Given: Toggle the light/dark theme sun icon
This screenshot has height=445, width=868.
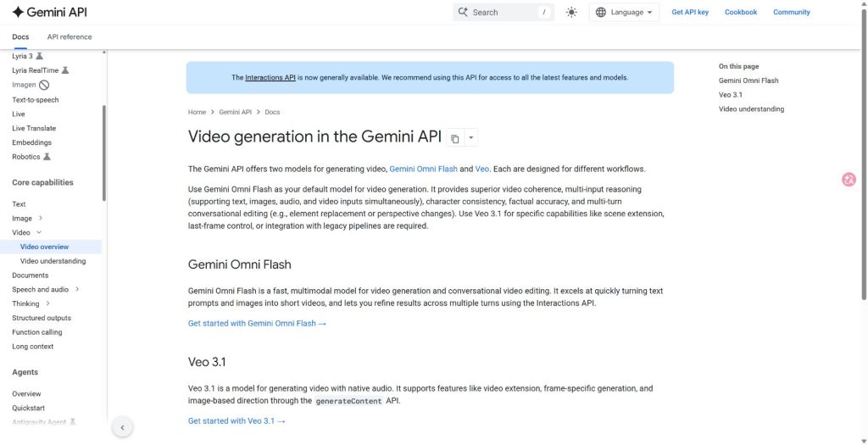Looking at the screenshot, I should 571,12.
